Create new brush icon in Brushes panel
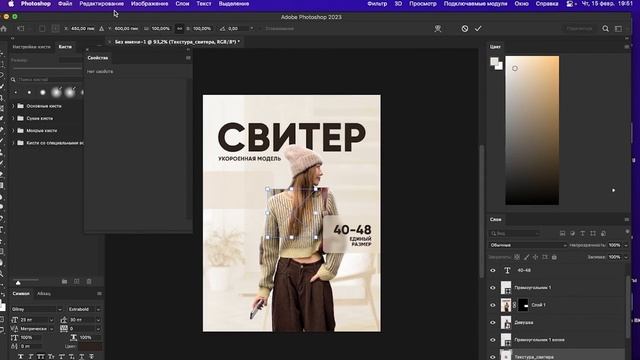 click(77, 282)
